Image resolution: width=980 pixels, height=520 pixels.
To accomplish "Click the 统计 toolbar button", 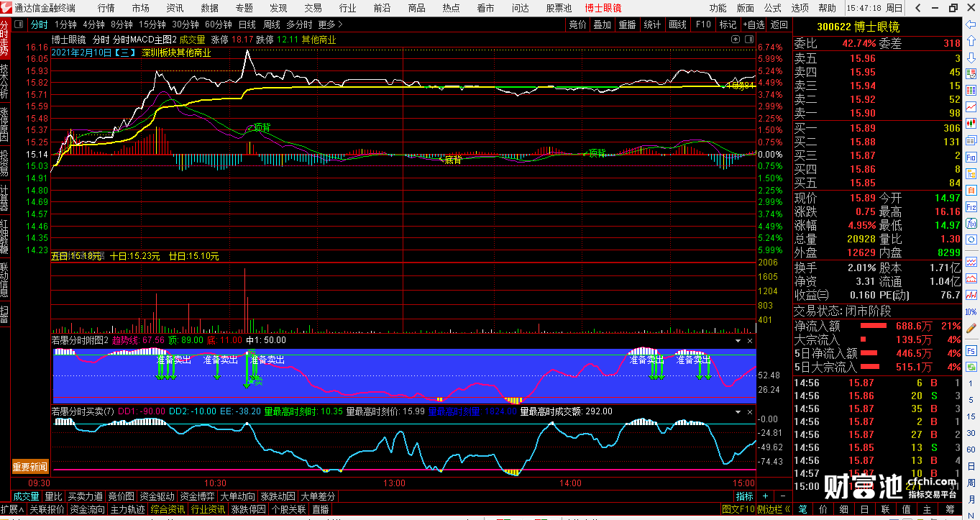I will point(652,24).
